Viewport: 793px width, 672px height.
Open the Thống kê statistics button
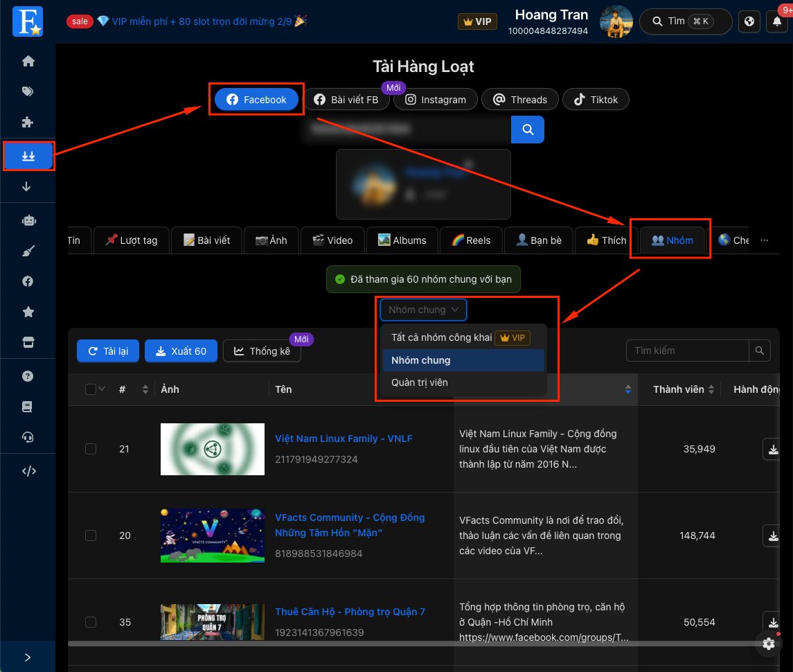pos(262,351)
